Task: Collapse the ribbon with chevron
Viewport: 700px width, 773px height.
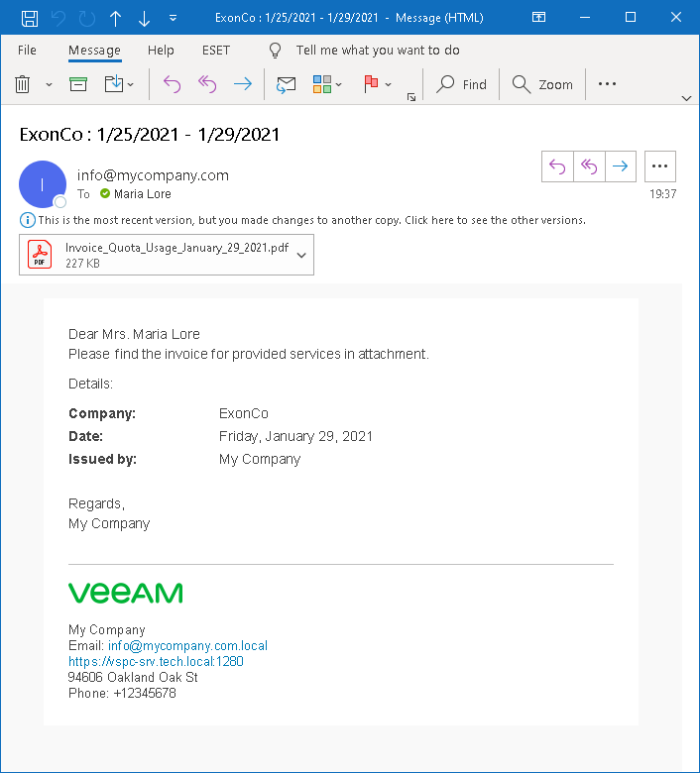Action: [686, 98]
